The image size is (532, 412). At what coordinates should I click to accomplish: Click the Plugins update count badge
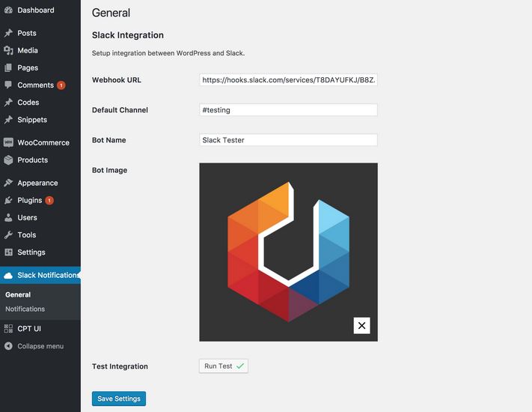(x=49, y=201)
